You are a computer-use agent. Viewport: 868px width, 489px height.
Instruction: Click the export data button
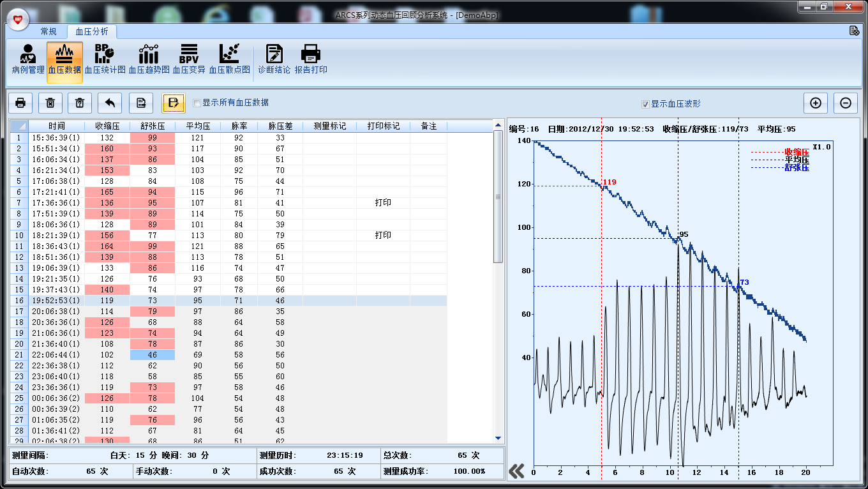coord(140,103)
